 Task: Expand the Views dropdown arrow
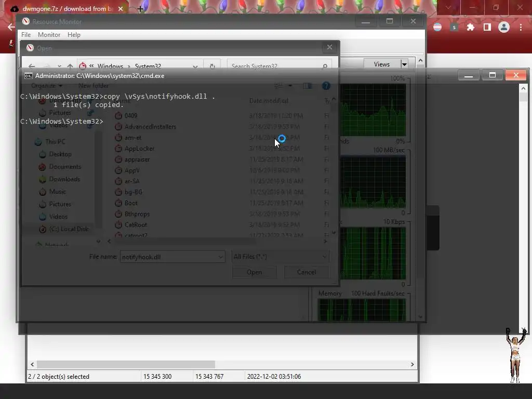(x=404, y=64)
